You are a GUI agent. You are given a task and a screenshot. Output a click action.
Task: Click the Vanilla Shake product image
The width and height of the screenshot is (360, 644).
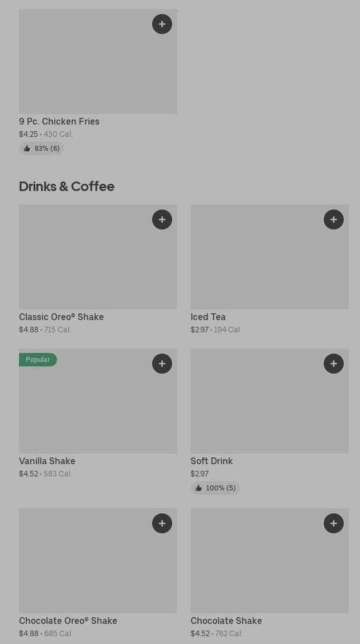98,408
